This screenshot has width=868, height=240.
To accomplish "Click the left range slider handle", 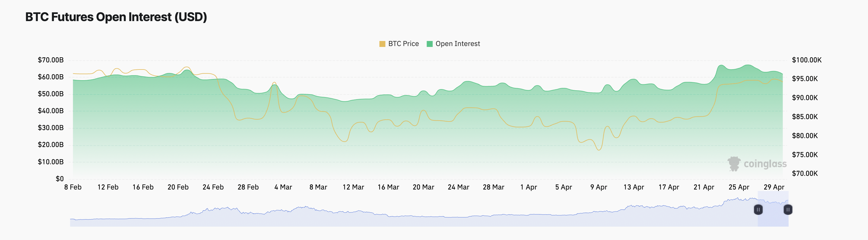I will [758, 209].
